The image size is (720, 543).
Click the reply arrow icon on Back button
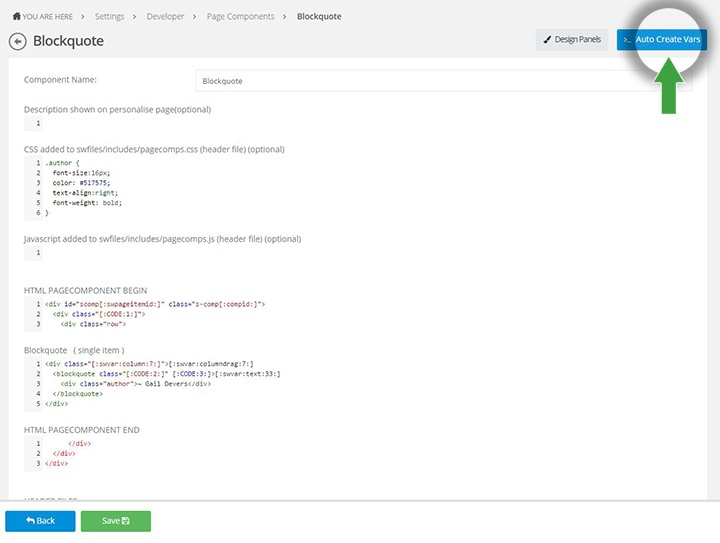pos(30,521)
